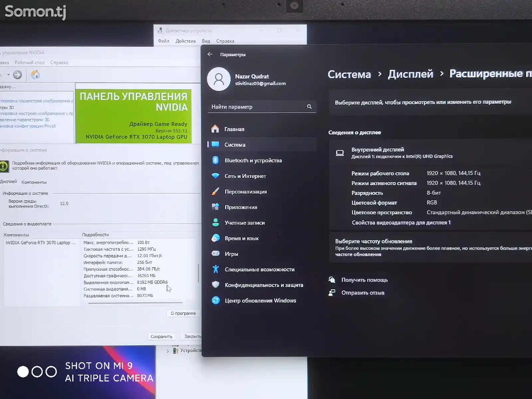
Task: Click the Выберите частоту обновления section
Action: (431, 247)
